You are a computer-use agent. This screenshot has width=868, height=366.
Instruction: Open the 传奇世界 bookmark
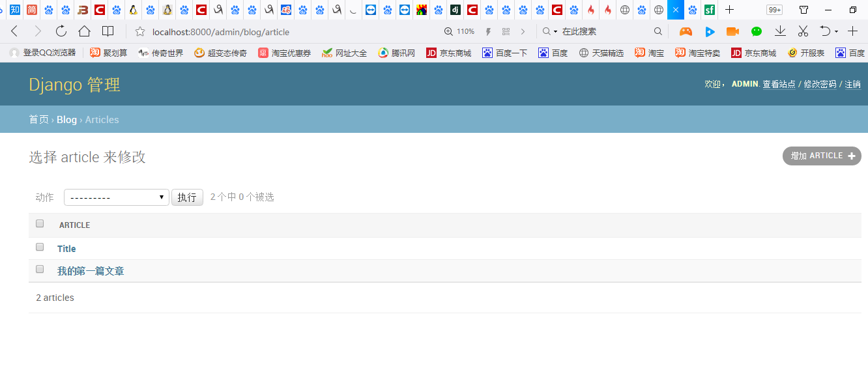pos(161,53)
